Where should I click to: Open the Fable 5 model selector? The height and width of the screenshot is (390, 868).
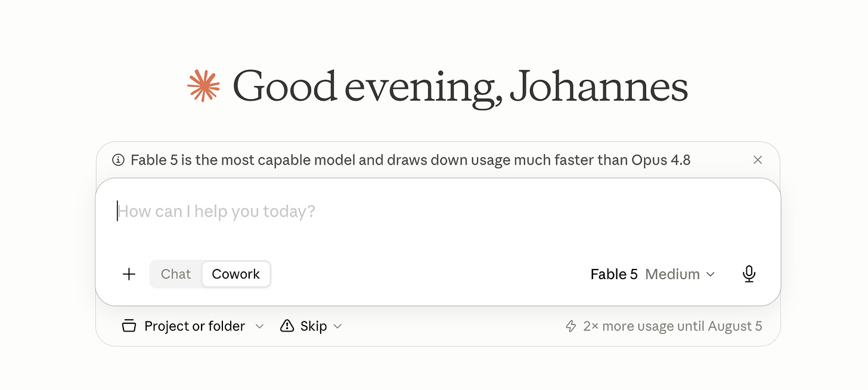click(614, 274)
